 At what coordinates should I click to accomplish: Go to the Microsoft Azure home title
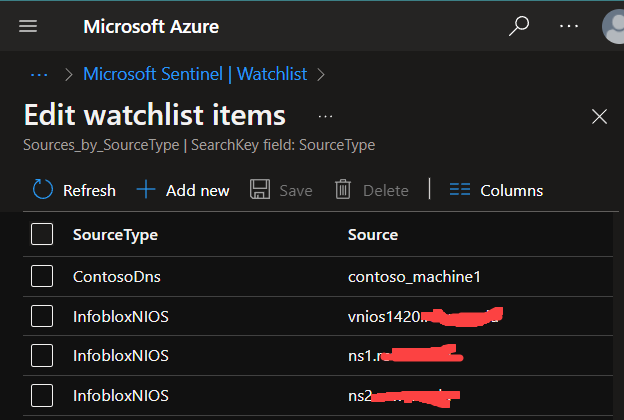point(151,26)
